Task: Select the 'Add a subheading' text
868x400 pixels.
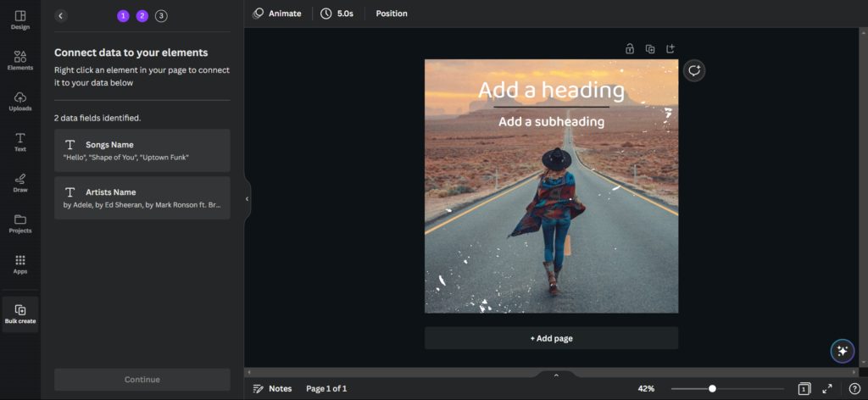Action: [x=551, y=122]
